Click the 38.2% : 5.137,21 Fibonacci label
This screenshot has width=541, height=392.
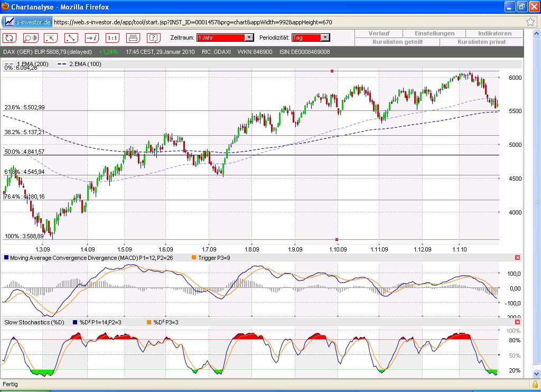(x=24, y=132)
